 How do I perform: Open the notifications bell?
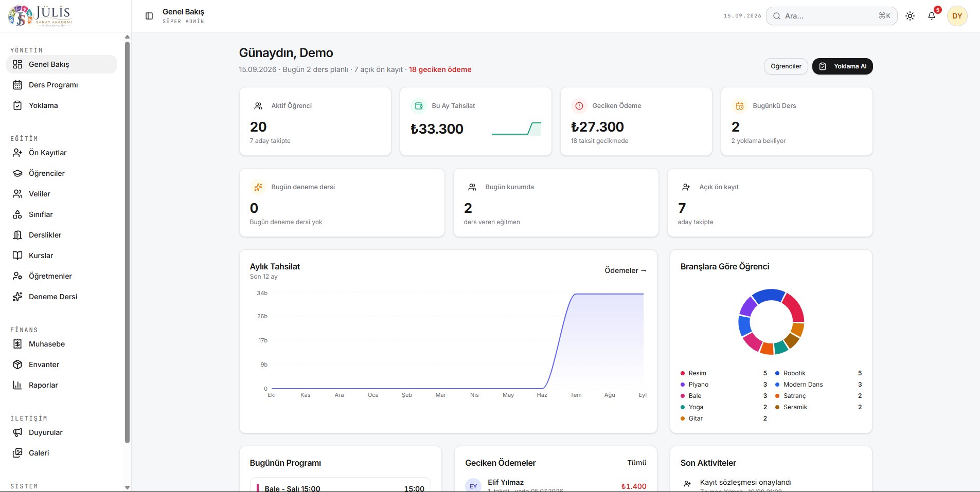[x=932, y=16]
